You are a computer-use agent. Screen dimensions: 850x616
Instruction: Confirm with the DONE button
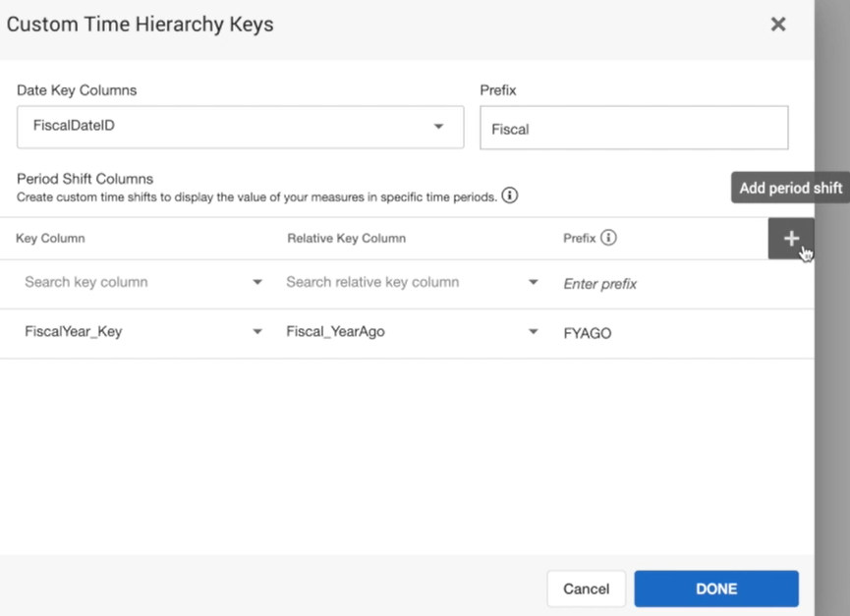715,588
